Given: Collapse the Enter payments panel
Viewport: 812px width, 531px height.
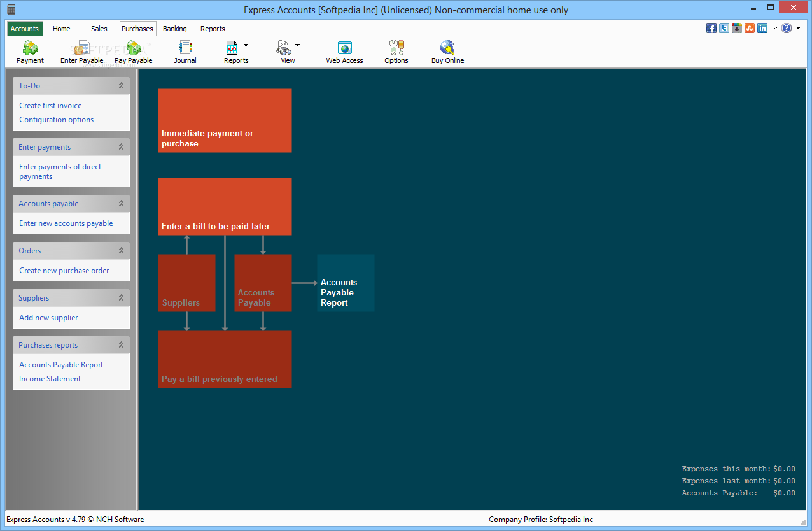Looking at the screenshot, I should click(121, 147).
